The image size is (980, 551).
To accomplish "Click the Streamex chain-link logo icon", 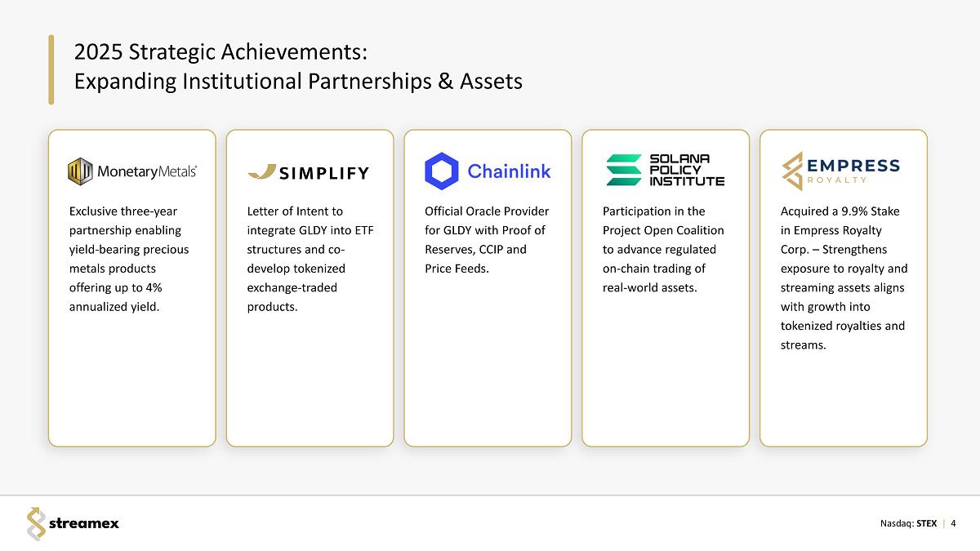I will tap(35, 523).
